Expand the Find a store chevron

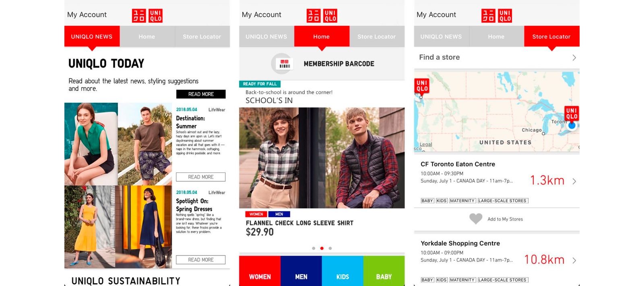pos(574,58)
